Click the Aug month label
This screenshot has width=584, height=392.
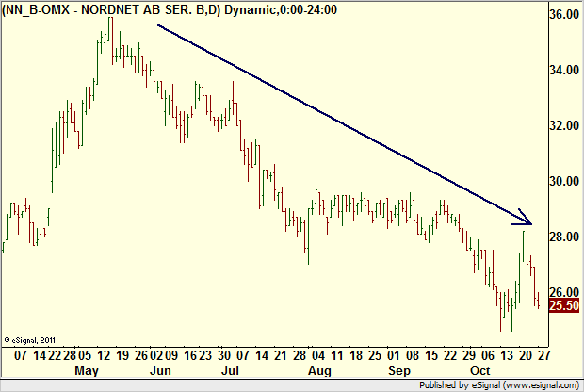point(319,371)
